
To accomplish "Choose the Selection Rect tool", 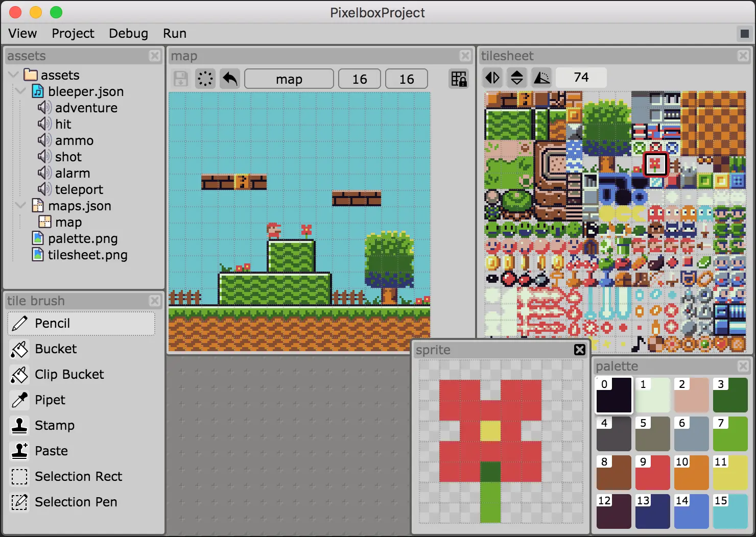I will (78, 476).
